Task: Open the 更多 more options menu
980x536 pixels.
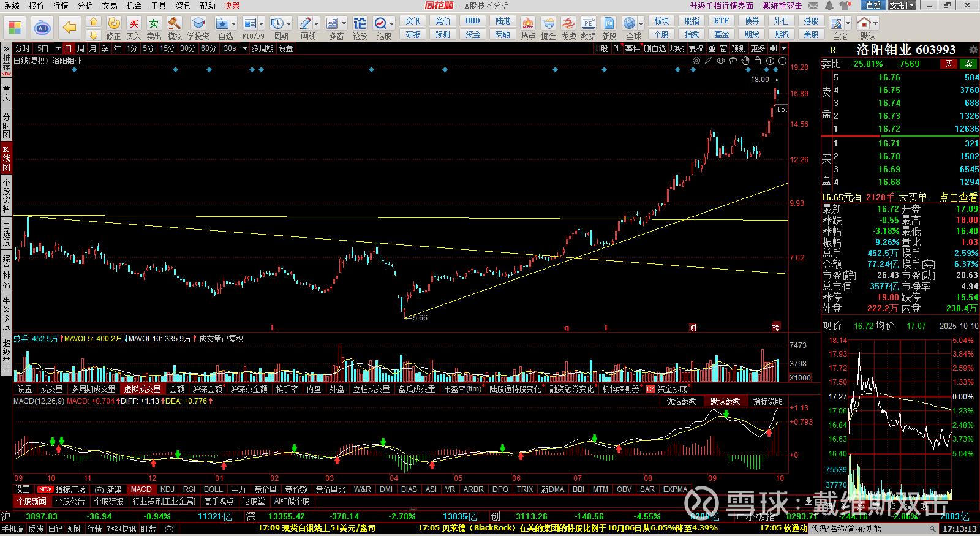Action: click(758, 48)
